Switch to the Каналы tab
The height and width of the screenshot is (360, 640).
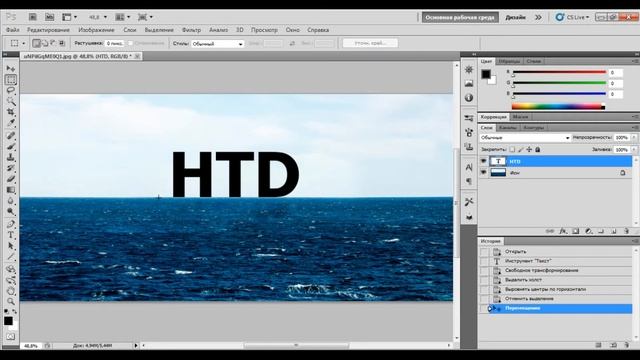tap(507, 128)
